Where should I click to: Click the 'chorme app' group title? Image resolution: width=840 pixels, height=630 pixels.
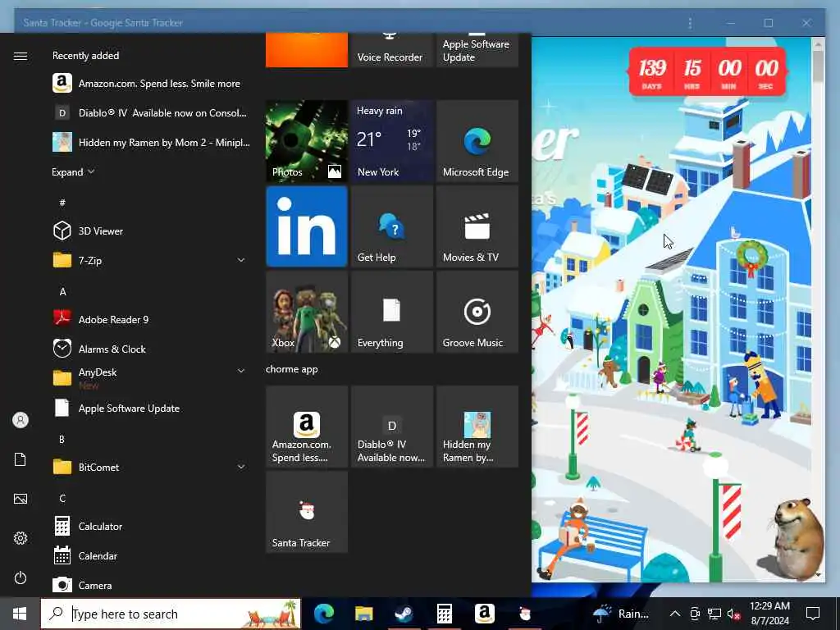pyautogui.click(x=291, y=369)
